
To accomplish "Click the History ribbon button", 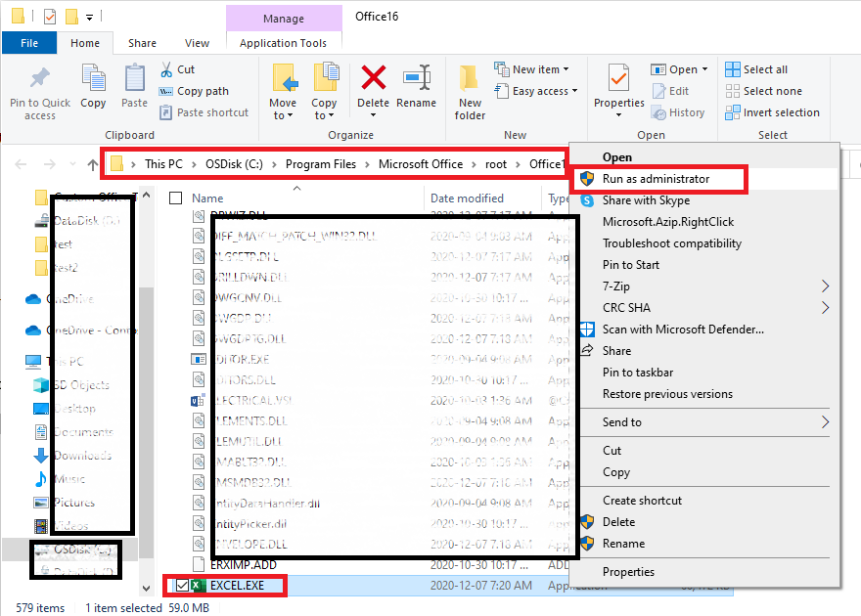I will [678, 112].
